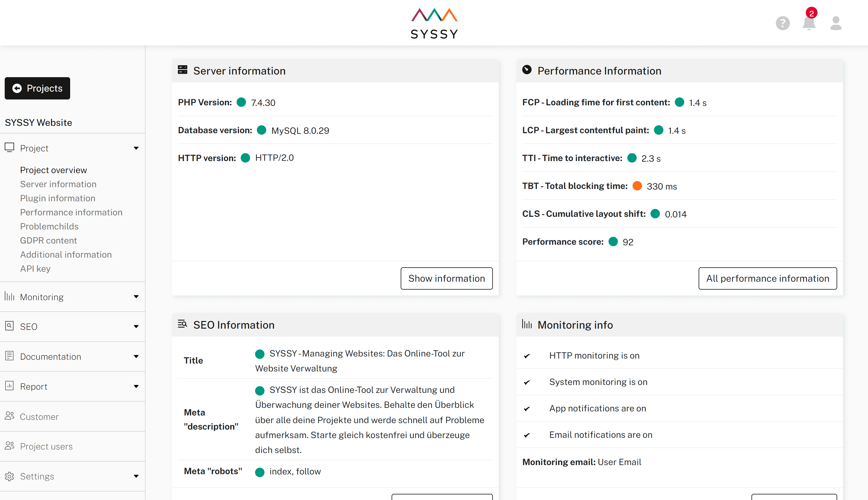The width and height of the screenshot is (868, 500).
Task: Click the bars icon beside Monitoring info heading
Action: coord(527,324)
